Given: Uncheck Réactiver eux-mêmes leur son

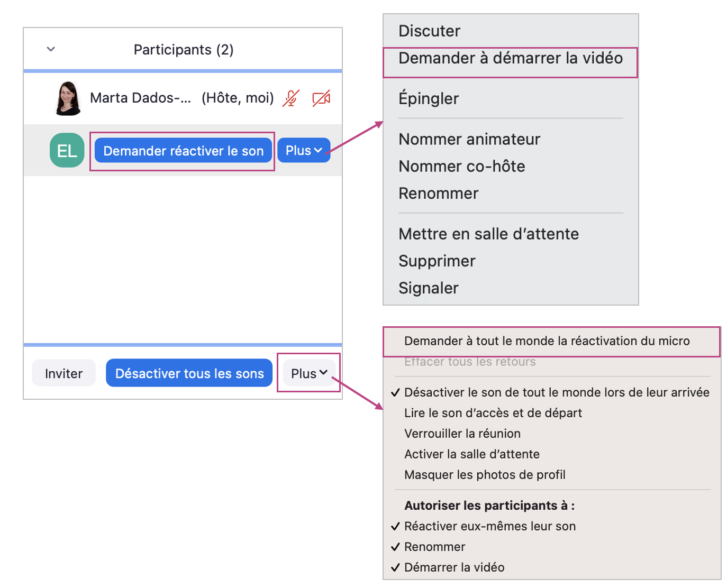Looking at the screenshot, I should click(x=489, y=526).
